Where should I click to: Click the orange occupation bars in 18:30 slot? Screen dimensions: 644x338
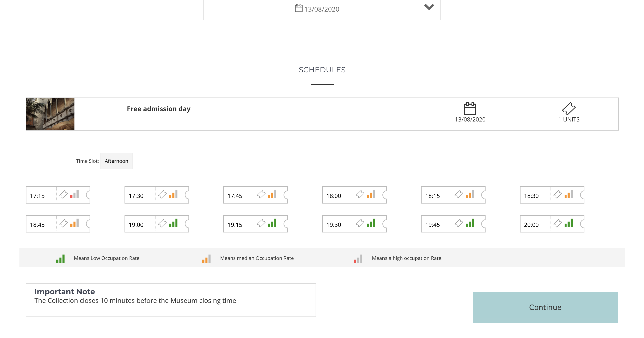(569, 194)
